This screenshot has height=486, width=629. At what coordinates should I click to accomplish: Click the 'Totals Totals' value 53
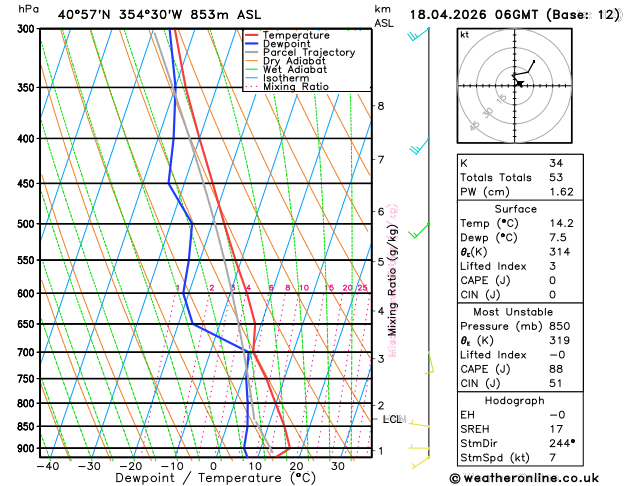click(x=556, y=177)
